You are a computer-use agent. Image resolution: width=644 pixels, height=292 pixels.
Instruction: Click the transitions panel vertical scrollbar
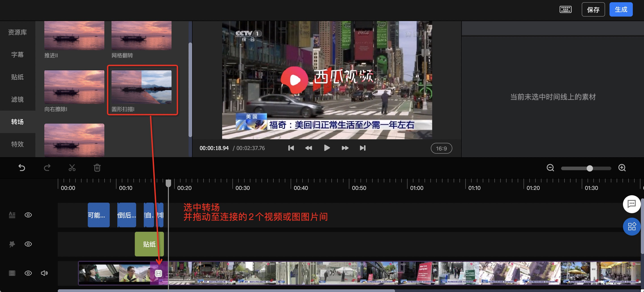click(x=190, y=90)
